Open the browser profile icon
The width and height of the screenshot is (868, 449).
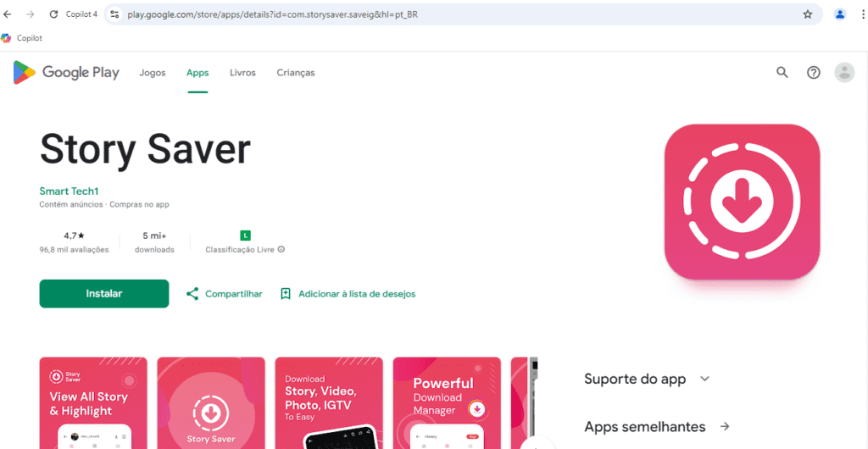coord(840,14)
